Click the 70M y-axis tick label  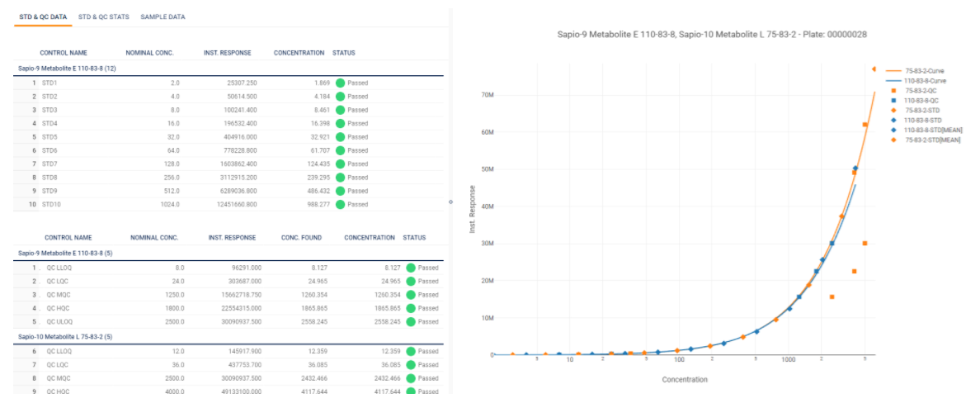click(x=486, y=95)
